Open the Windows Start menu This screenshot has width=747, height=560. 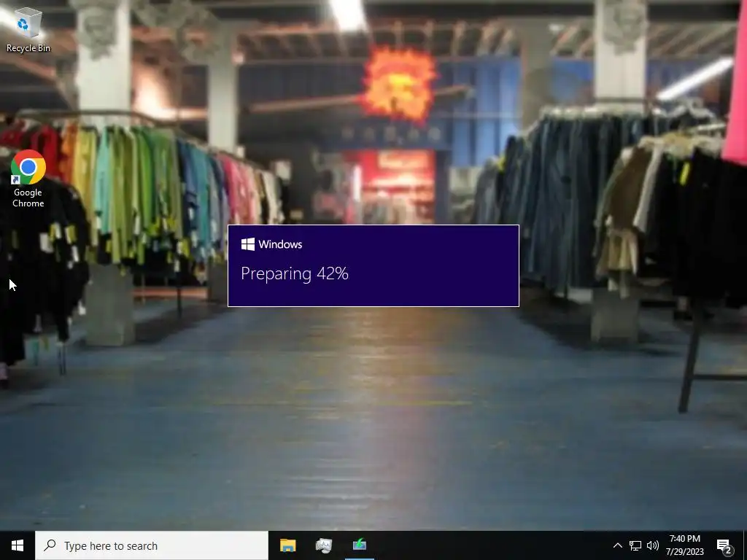pyautogui.click(x=18, y=545)
